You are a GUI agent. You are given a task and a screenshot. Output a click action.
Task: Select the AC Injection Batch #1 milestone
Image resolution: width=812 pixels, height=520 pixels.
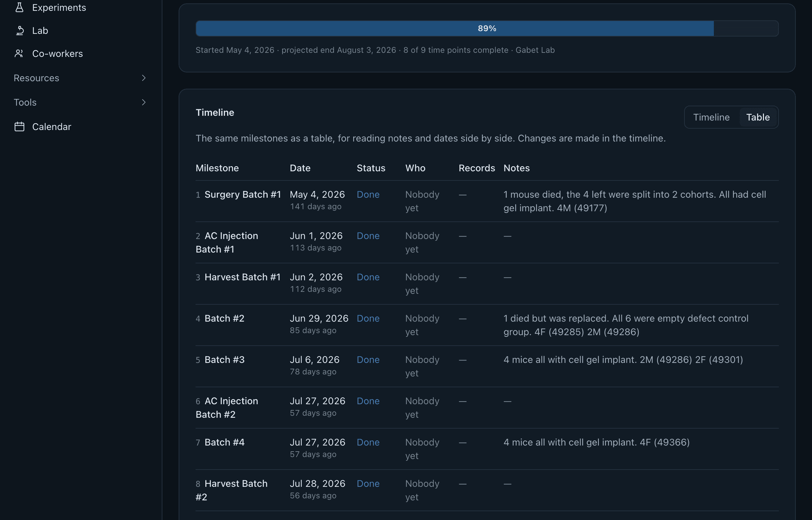tap(227, 242)
